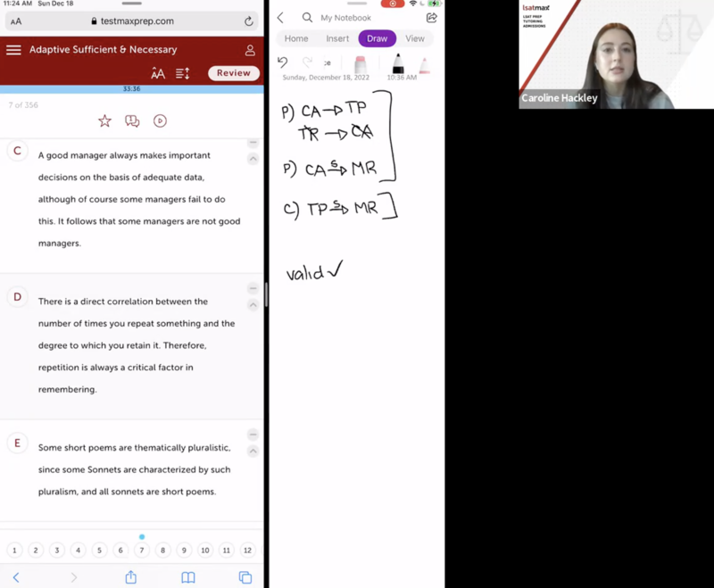Screen dimensions: 714x588
Task: Select the black pen tool
Action: [x=398, y=64]
